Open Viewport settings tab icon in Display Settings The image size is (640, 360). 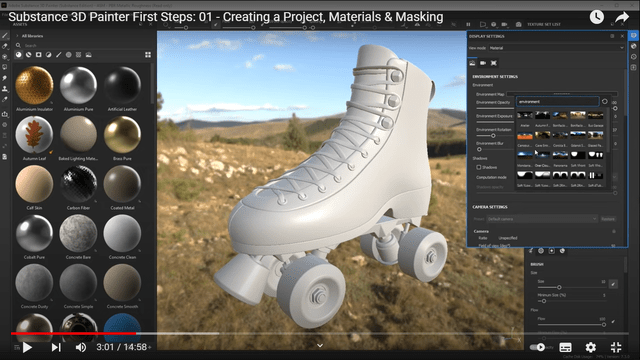494,63
